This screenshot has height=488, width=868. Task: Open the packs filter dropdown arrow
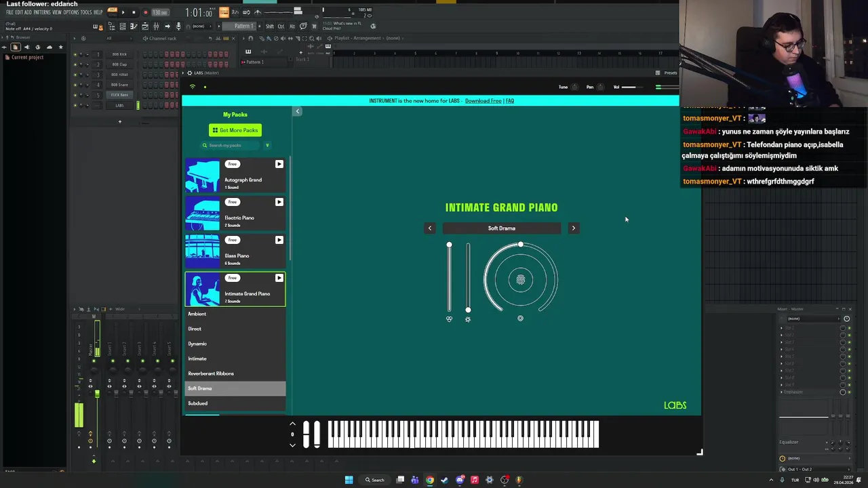[x=267, y=145]
